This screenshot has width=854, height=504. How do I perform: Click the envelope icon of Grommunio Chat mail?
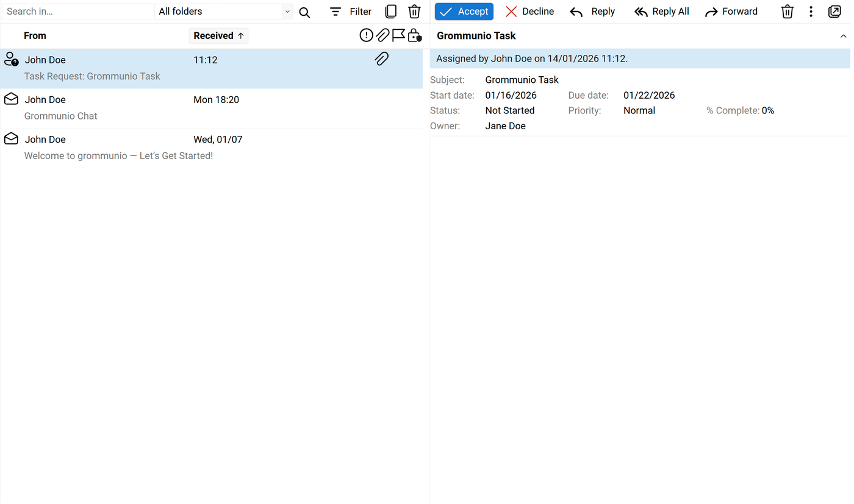11,99
